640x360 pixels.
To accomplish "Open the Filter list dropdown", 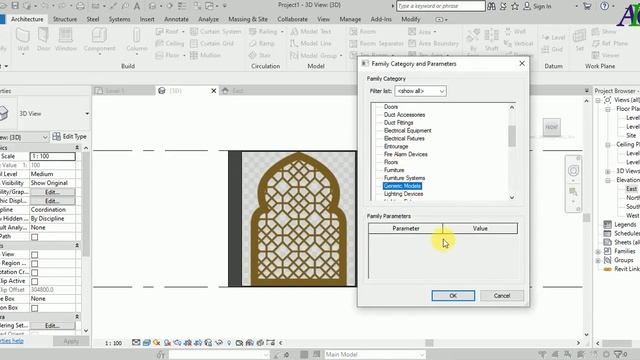I will tap(420, 91).
